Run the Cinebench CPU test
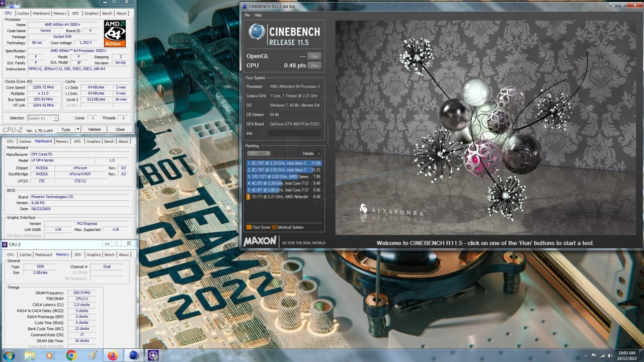 [x=314, y=65]
